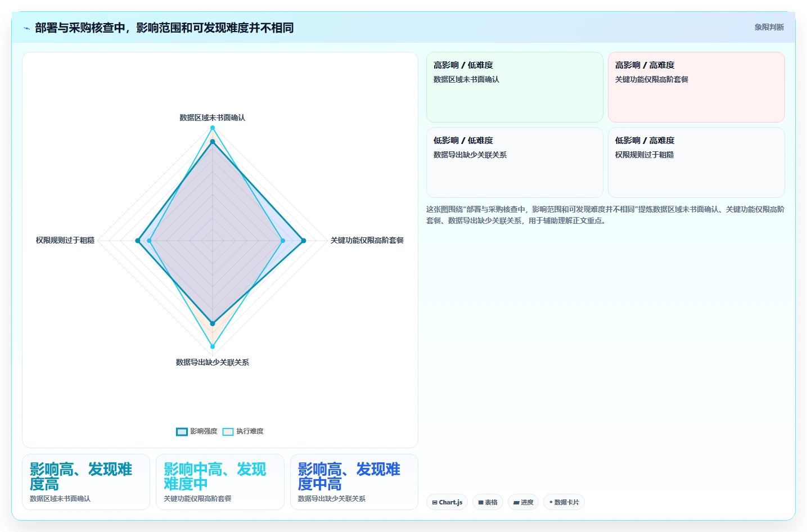
Task: Click the 数据卡片 chip
Action: coord(563,502)
